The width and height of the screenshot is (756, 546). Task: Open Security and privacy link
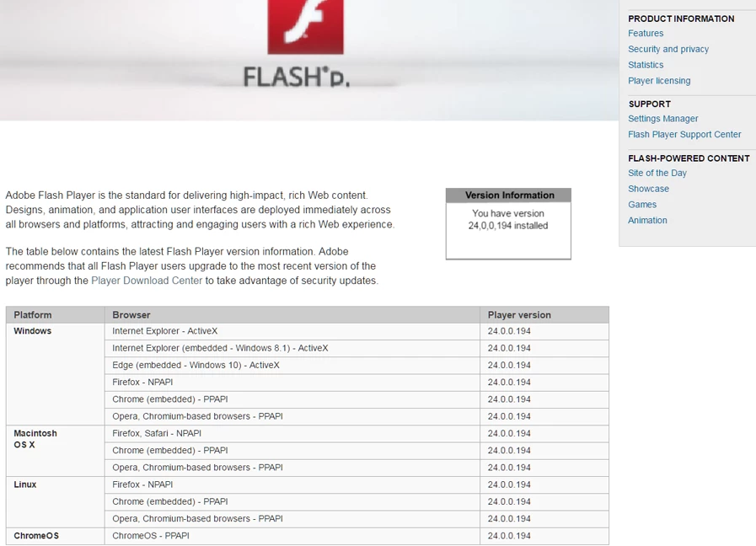tap(668, 49)
